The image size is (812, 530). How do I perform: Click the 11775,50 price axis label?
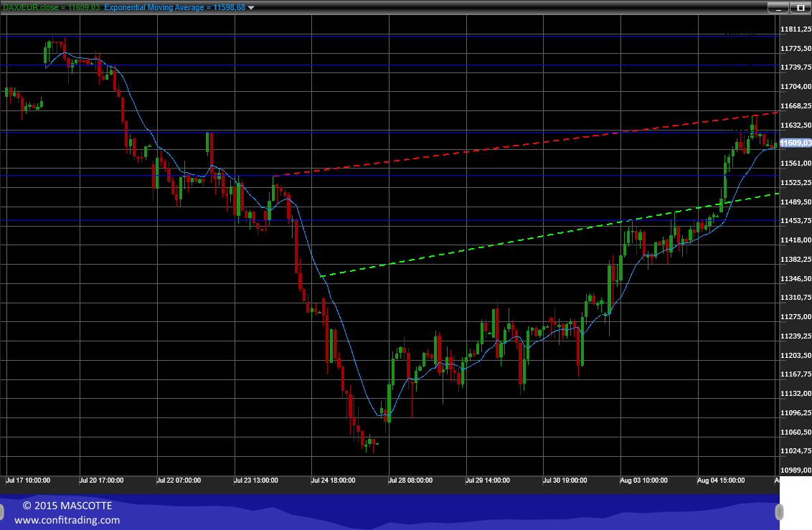click(796, 49)
